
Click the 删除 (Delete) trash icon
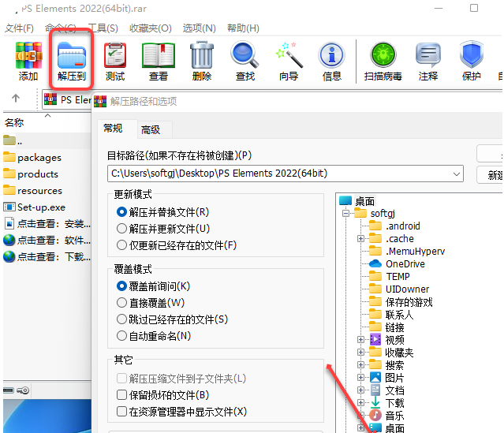pyautogui.click(x=201, y=56)
